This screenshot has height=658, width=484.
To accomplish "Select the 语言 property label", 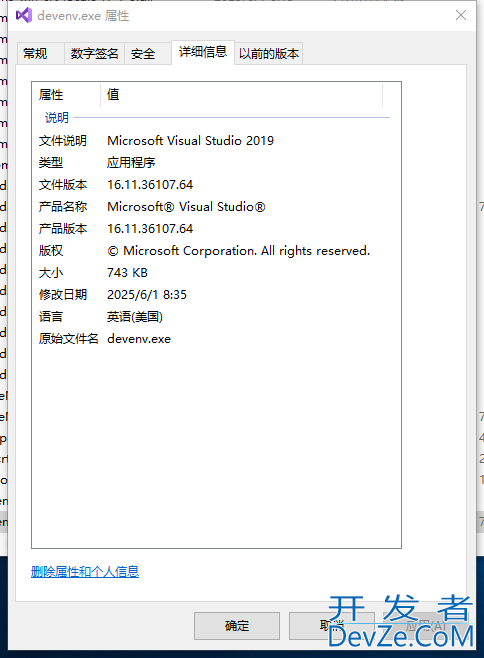I will (x=51, y=317).
